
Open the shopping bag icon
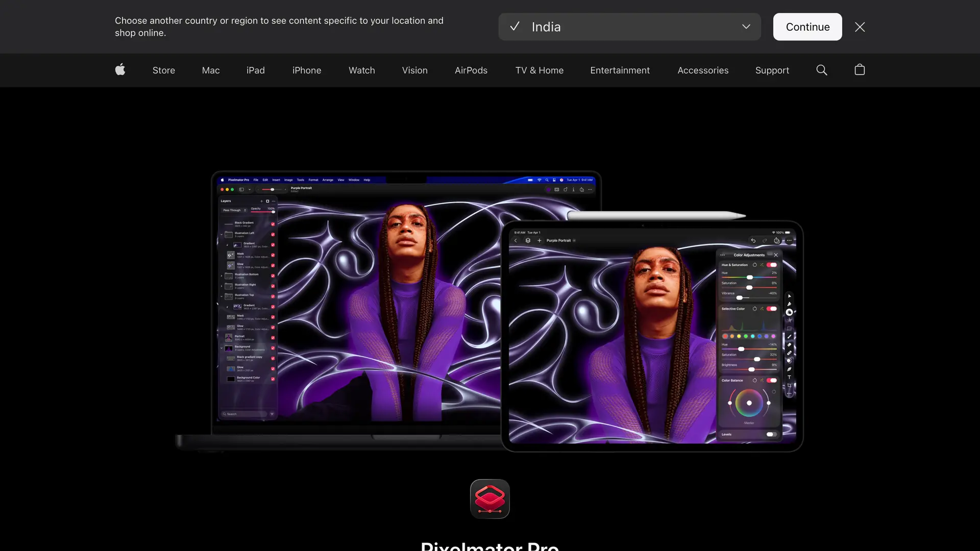(860, 70)
